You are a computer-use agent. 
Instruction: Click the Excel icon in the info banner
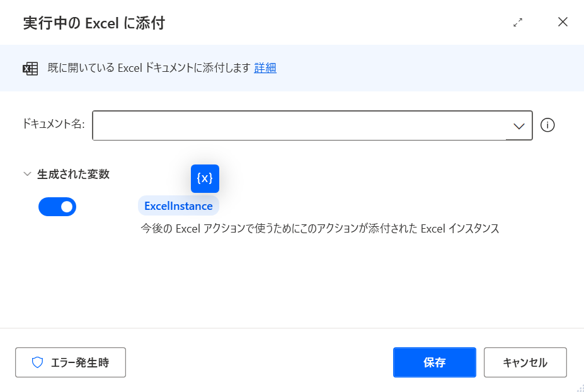point(30,69)
